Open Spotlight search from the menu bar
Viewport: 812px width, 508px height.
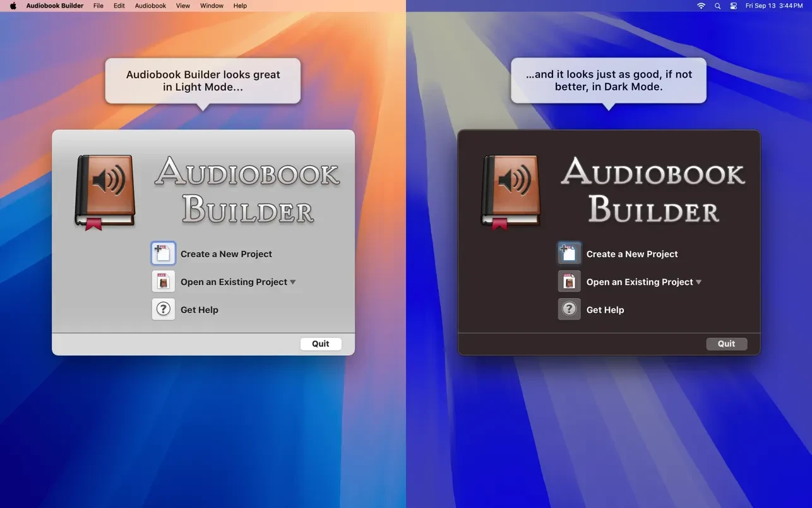point(717,6)
